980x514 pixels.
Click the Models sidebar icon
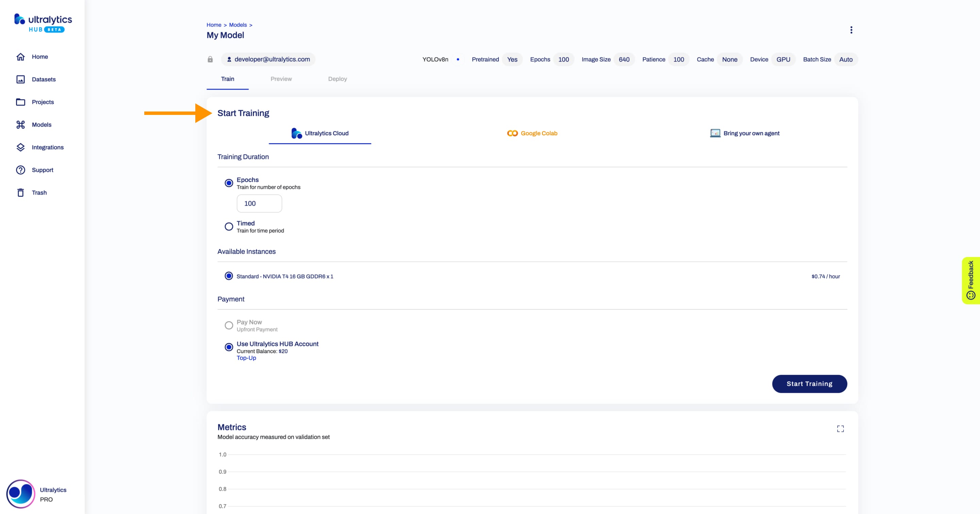(20, 124)
